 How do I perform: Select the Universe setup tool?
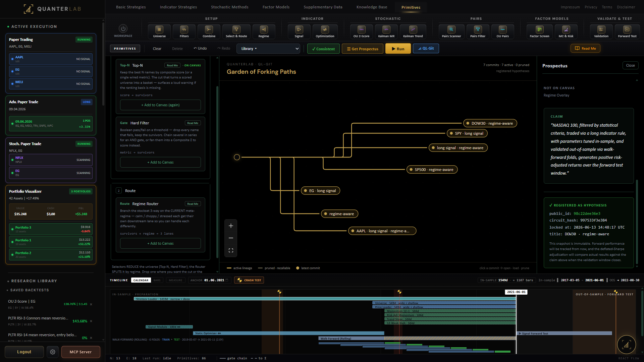(159, 32)
